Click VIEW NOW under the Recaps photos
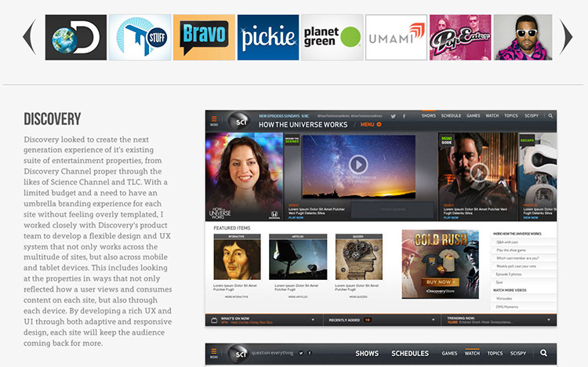Viewport: 588px width, 367px height. click(x=531, y=218)
